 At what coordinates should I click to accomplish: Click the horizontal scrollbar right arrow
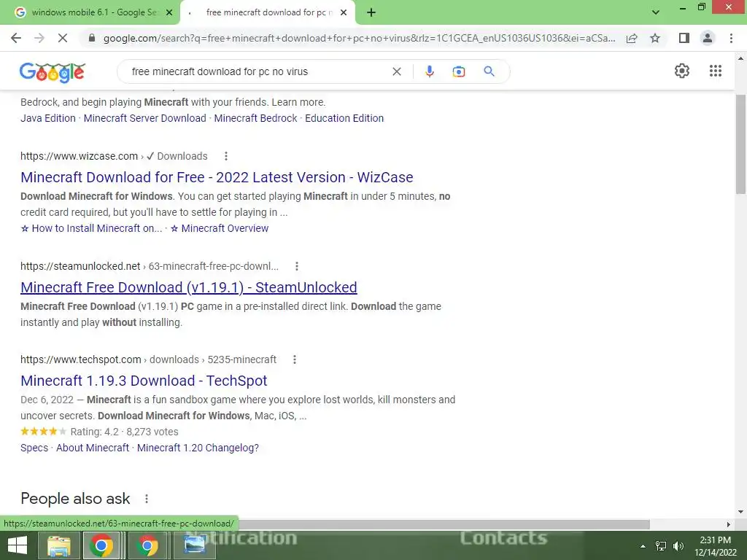tap(729, 524)
